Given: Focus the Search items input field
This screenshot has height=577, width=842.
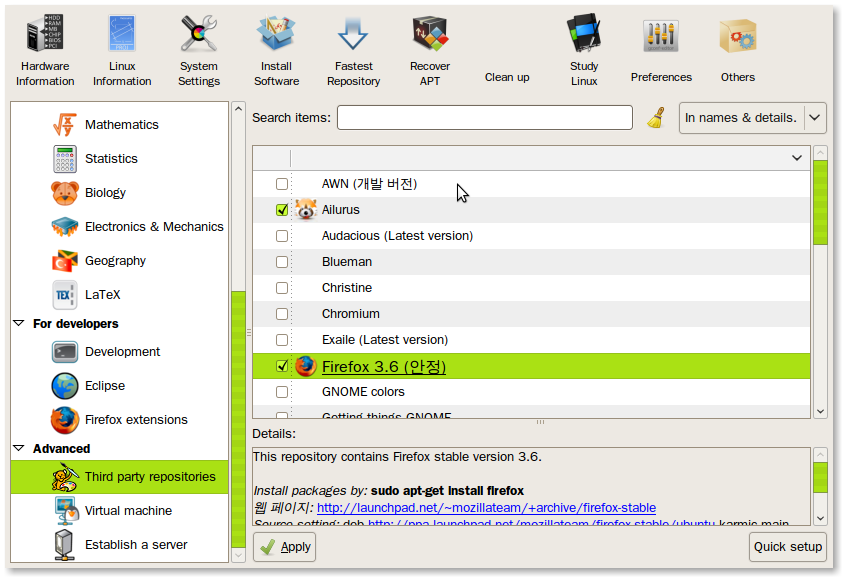Looking at the screenshot, I should click(x=484, y=118).
